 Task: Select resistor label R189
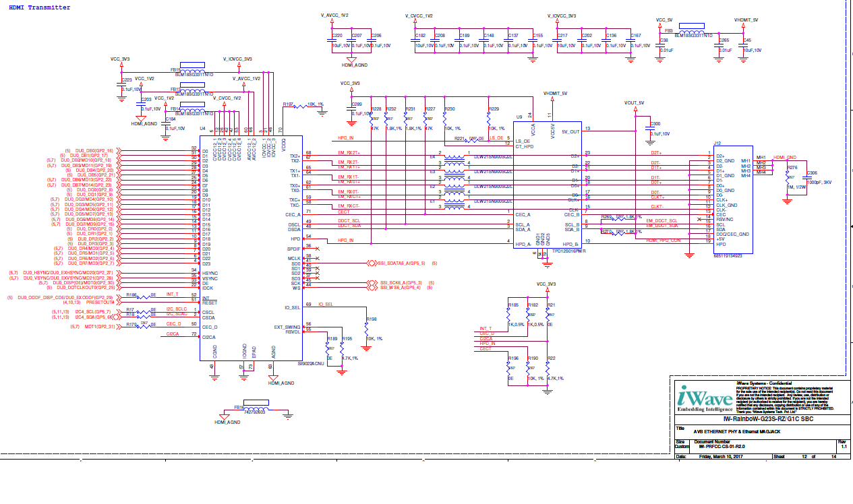(x=332, y=338)
